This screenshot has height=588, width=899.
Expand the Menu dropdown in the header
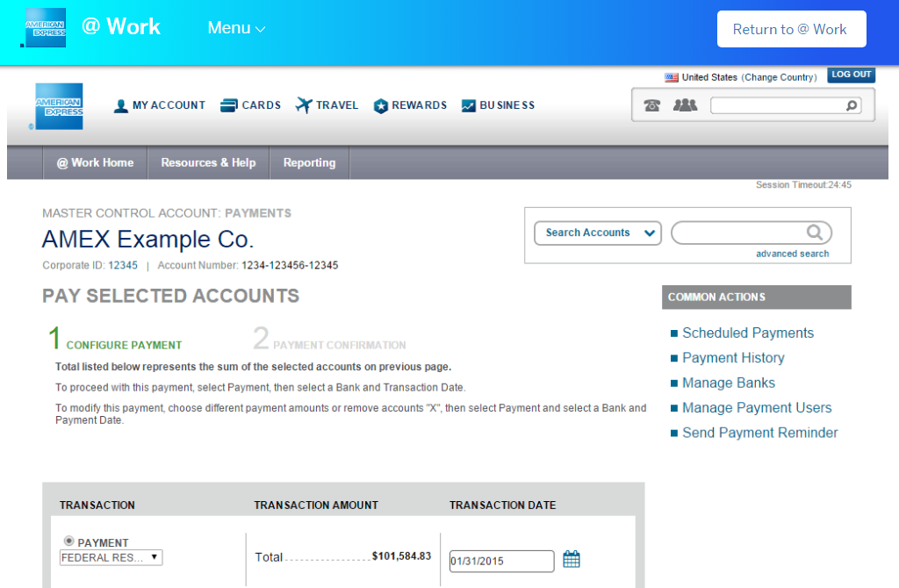236,27
